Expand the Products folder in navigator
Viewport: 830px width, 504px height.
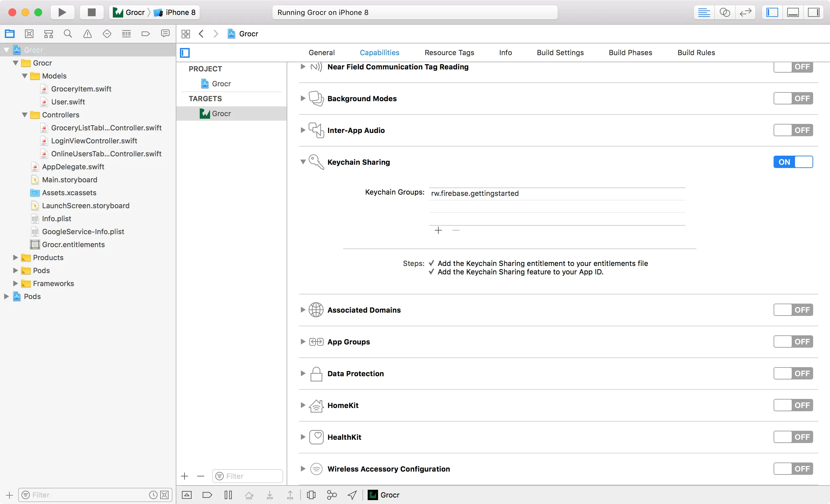15,258
